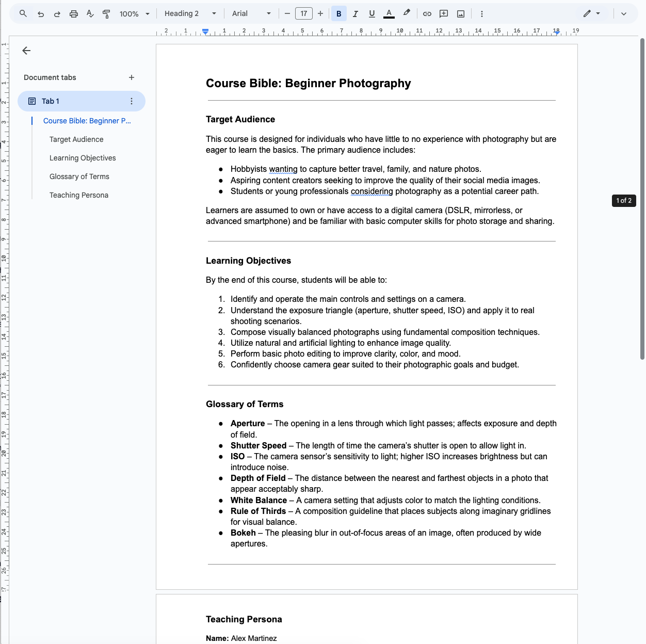Open the Heading 2 paragraph style dropdown

(190, 14)
